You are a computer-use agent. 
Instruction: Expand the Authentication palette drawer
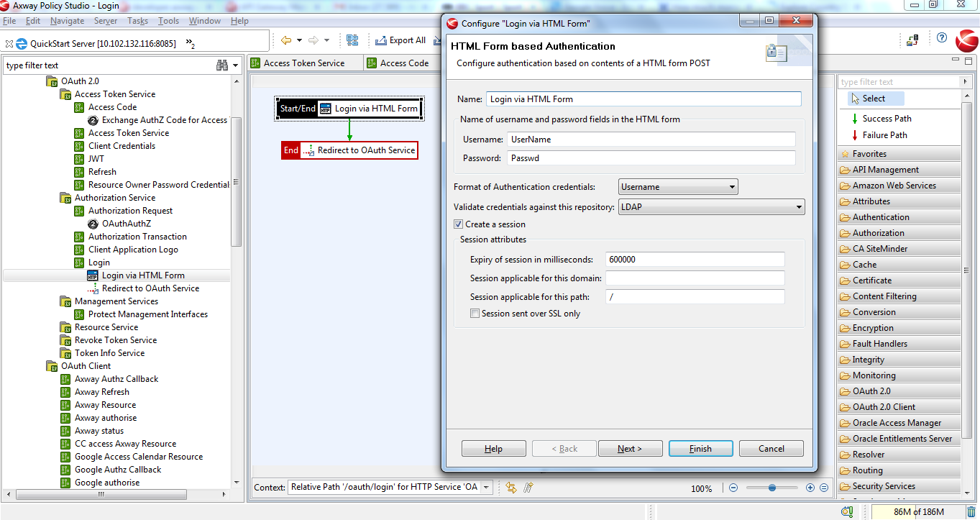899,217
